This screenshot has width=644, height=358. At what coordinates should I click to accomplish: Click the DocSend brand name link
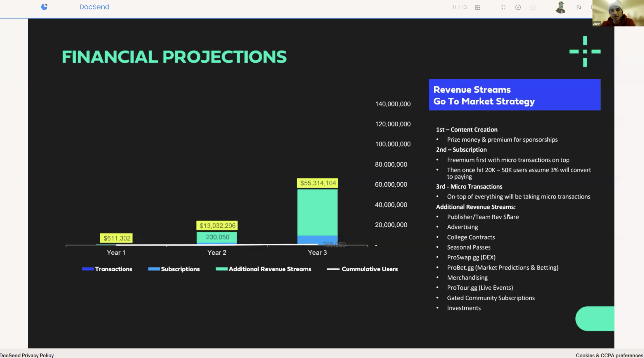pos(94,7)
